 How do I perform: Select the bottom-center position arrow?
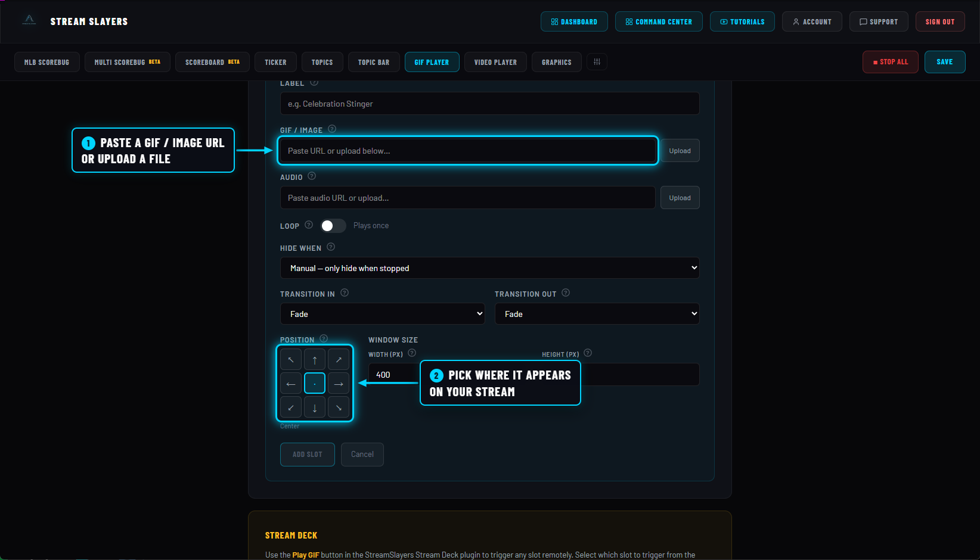[x=315, y=407]
